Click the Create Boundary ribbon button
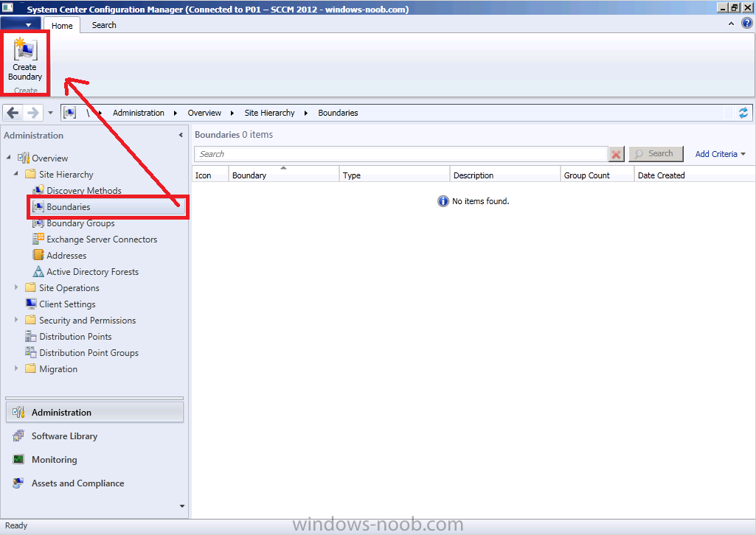 [25, 59]
